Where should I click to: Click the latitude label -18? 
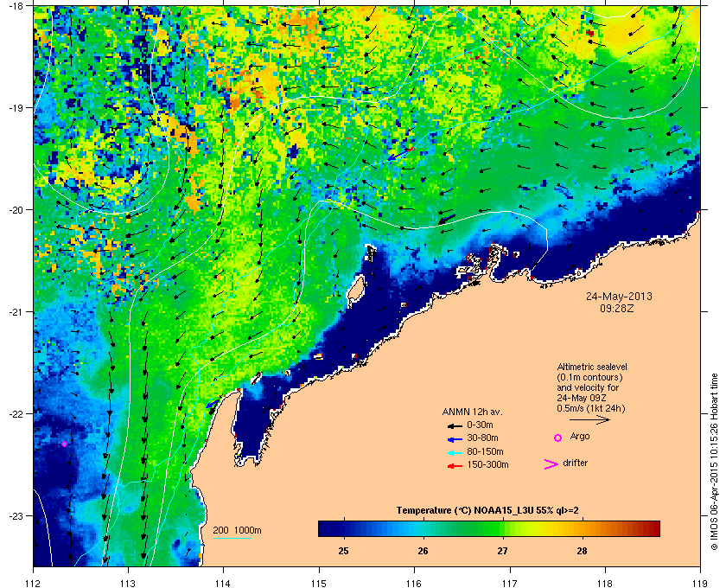coord(16,5)
